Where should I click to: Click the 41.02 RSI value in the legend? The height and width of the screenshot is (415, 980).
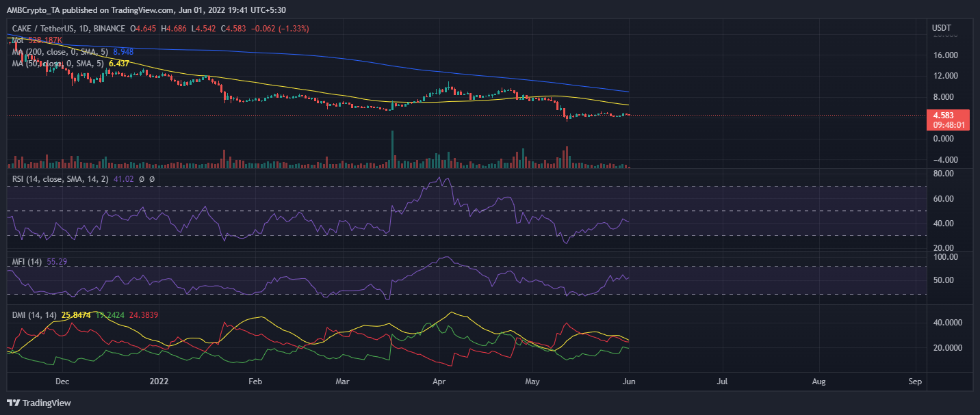click(x=124, y=180)
